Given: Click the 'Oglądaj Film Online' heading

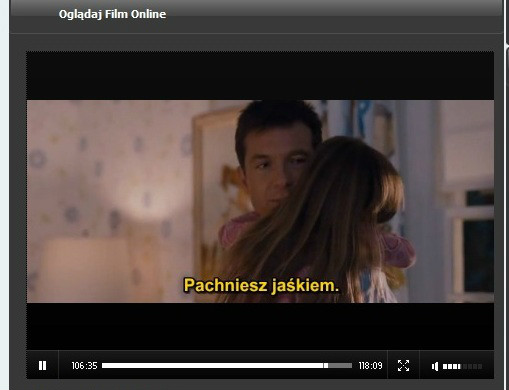Looking at the screenshot, I should pyautogui.click(x=112, y=14).
